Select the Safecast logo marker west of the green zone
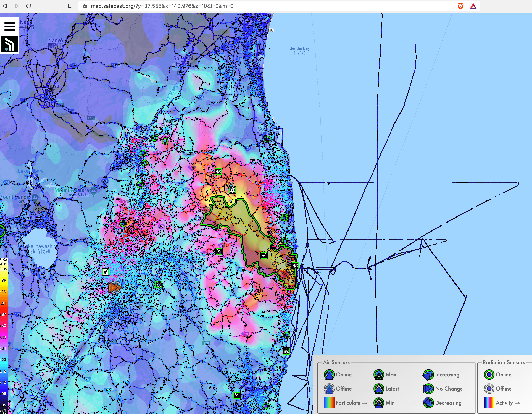This screenshot has height=414, width=532. (219, 252)
